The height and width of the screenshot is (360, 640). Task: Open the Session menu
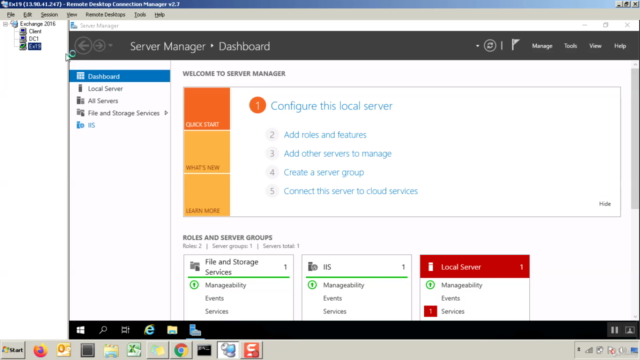(49, 14)
